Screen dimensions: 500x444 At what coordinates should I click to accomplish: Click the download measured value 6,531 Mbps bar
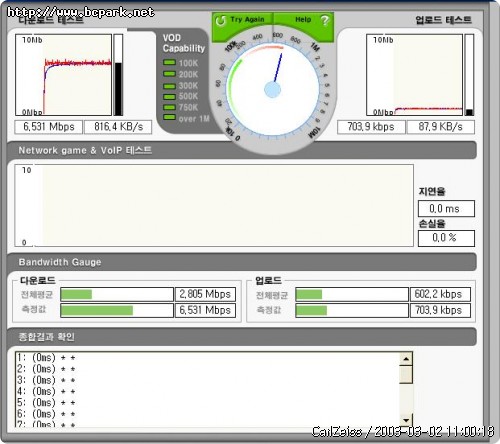point(117,310)
